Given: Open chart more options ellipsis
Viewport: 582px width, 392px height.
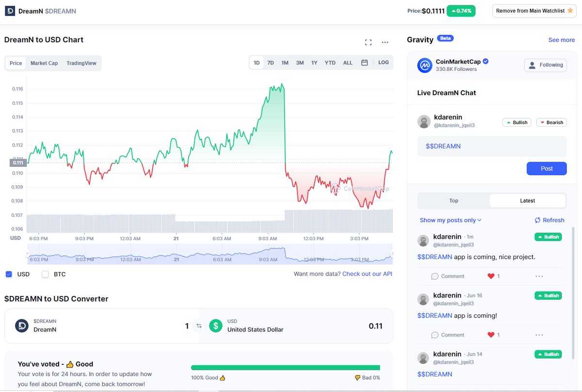Looking at the screenshot, I should (385, 42).
